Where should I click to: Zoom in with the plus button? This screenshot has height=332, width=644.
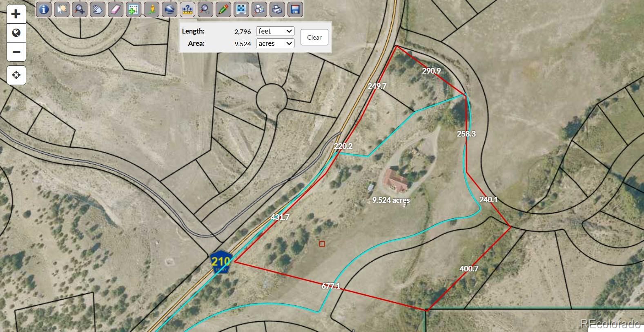(x=16, y=14)
